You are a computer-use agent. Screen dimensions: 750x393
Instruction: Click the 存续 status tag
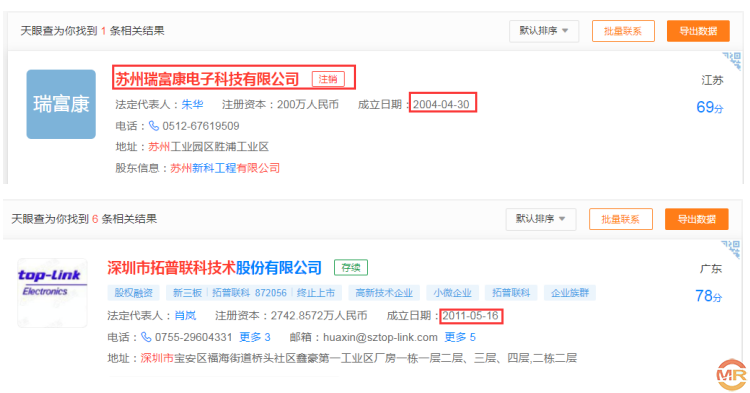coord(351,268)
